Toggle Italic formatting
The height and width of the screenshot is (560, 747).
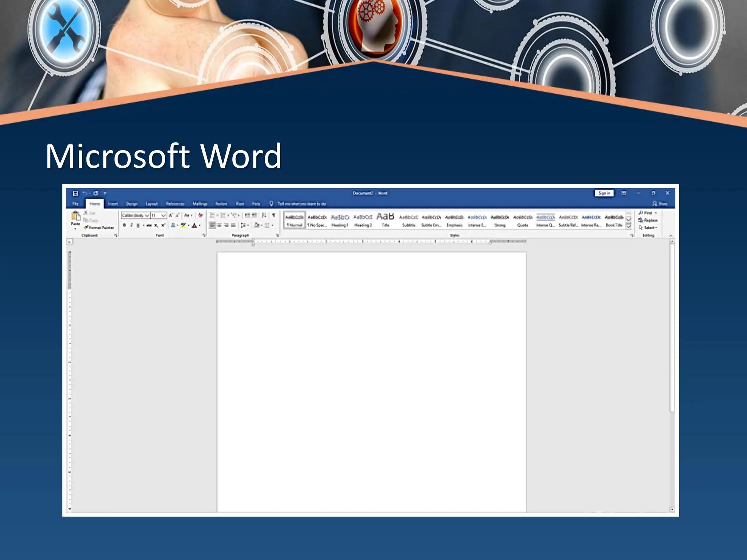pyautogui.click(x=131, y=225)
